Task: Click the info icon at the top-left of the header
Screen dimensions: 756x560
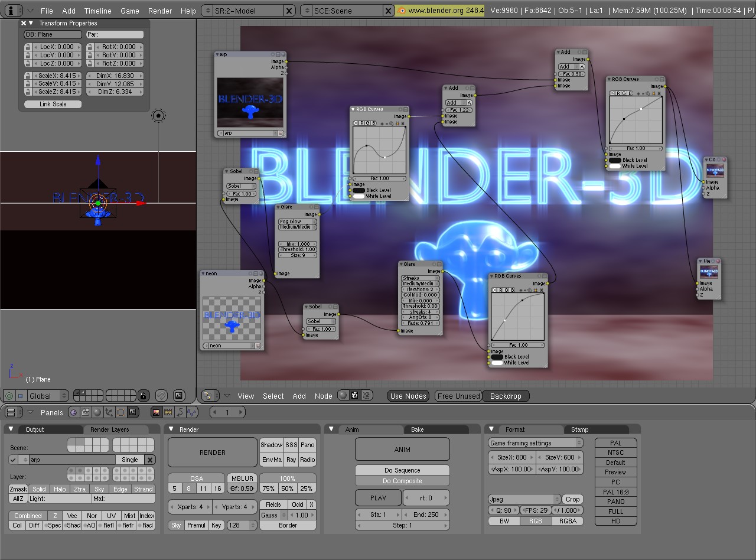Action: [12, 10]
